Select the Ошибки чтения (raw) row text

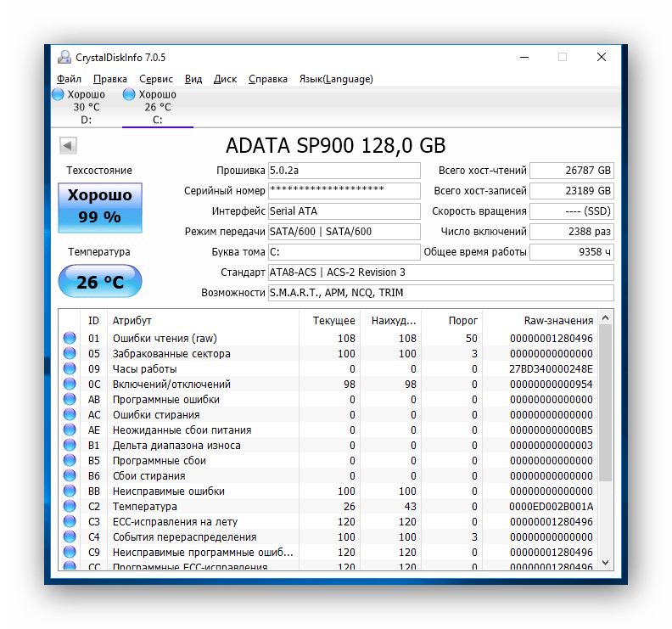165,339
